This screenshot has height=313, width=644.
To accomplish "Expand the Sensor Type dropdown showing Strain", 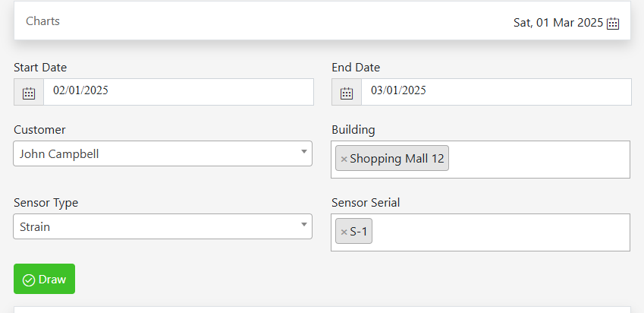I will [x=162, y=226].
